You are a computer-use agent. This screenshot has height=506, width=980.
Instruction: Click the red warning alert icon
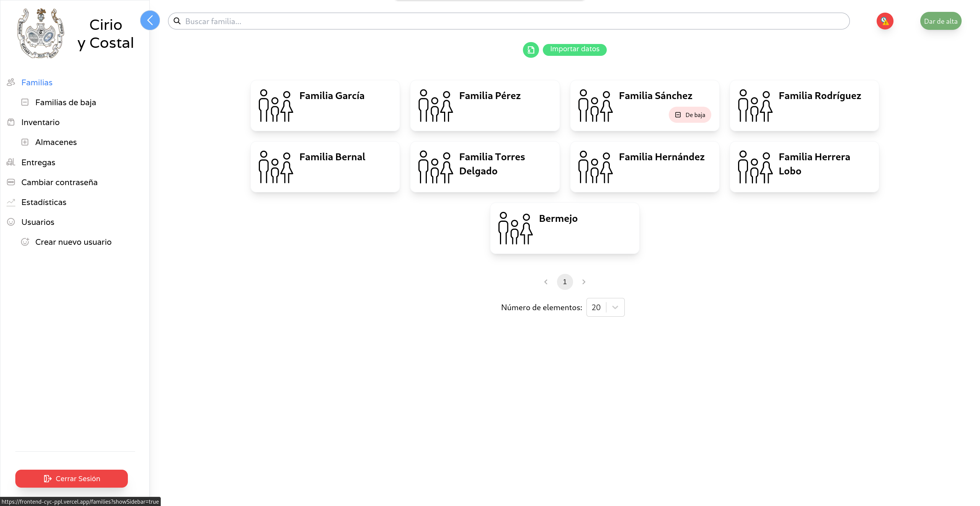pyautogui.click(x=885, y=21)
